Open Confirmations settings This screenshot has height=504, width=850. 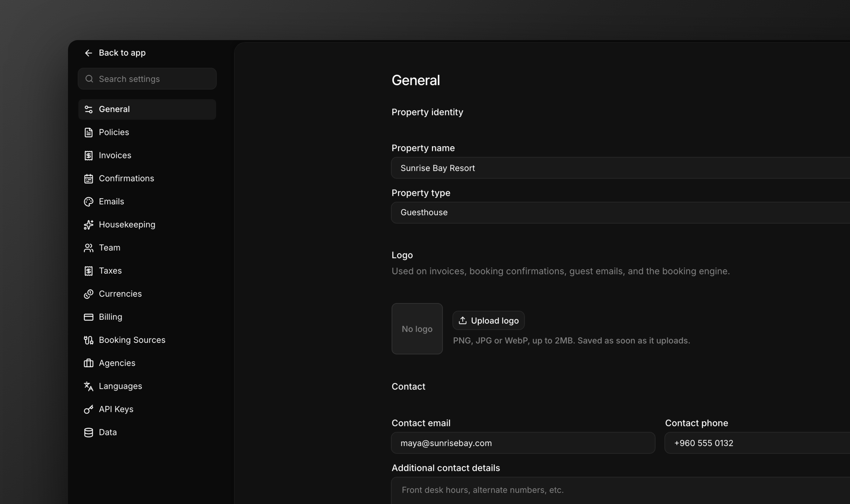[x=147, y=179]
